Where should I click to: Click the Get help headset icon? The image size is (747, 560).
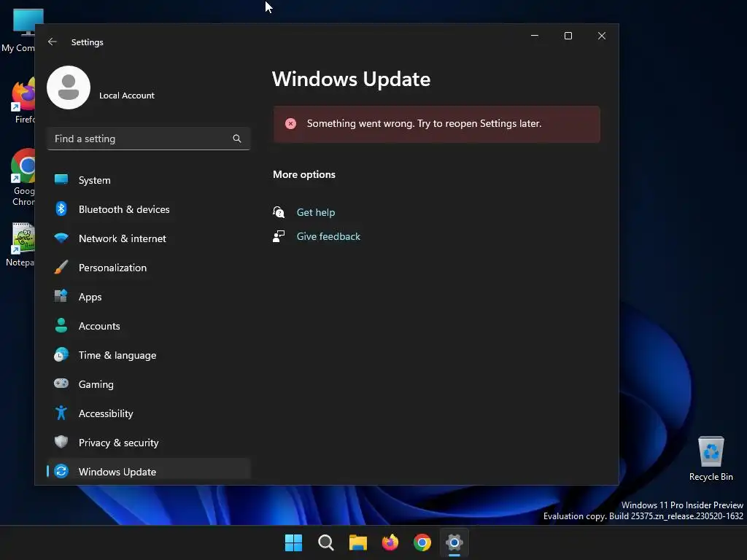pos(279,212)
